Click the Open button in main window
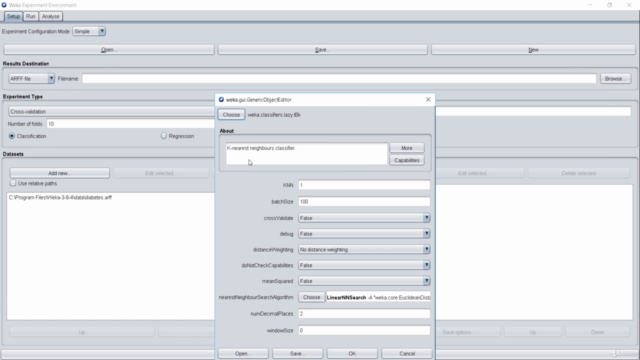This screenshot has width=640, height=360. [109, 50]
